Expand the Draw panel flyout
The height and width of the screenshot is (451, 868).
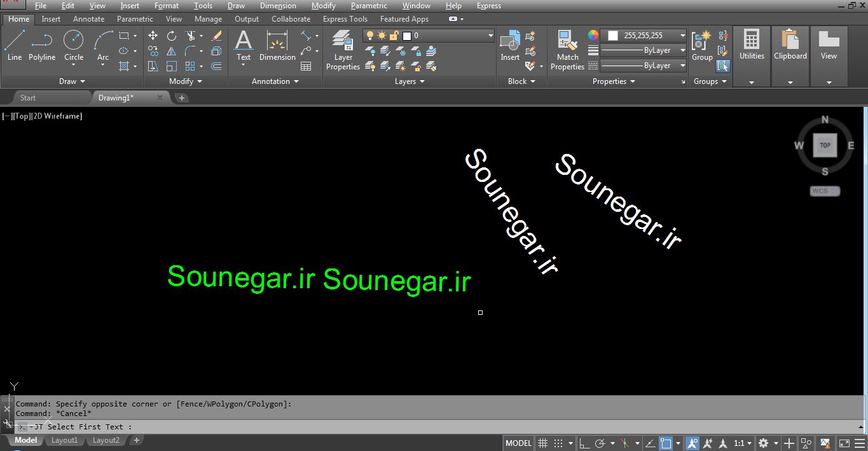click(72, 81)
